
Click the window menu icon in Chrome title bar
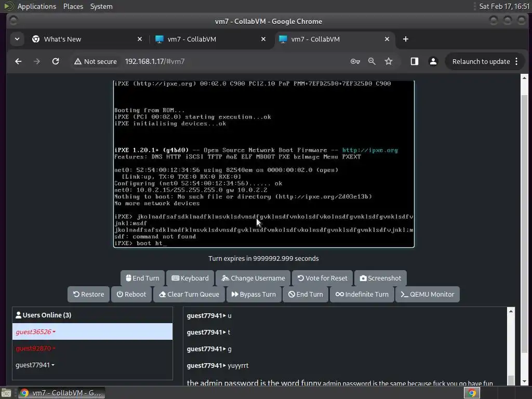tap(13, 21)
